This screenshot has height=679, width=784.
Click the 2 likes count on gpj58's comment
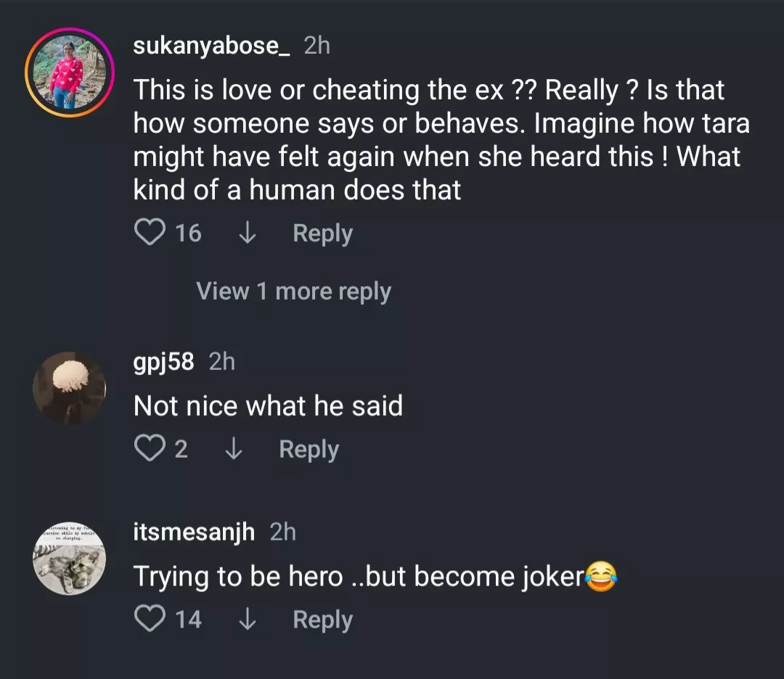pyautogui.click(x=181, y=449)
